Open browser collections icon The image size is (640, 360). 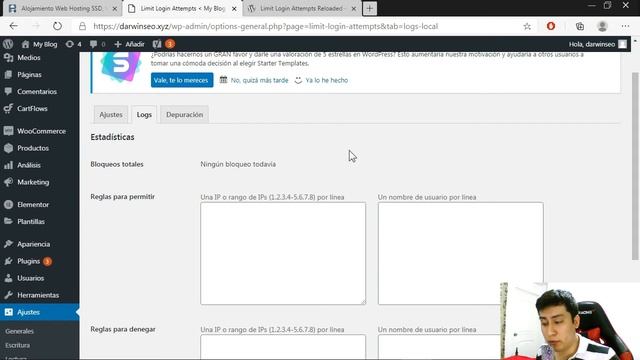point(580,26)
